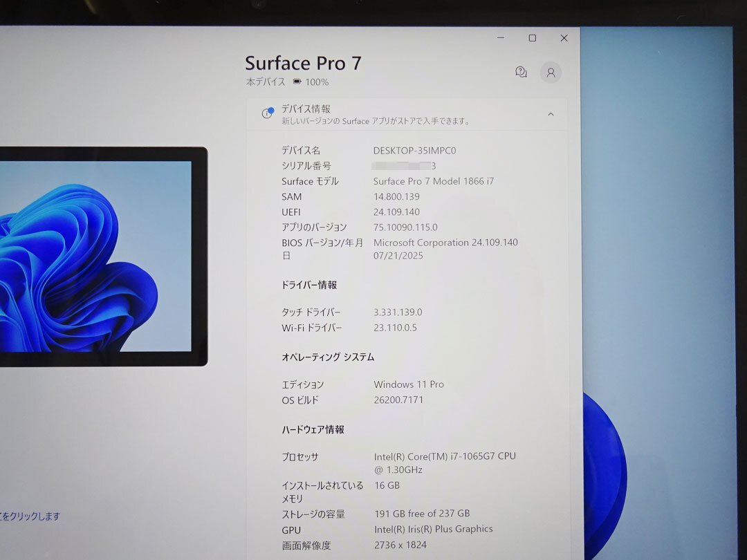Collapse the デバイス情報 section chevron
This screenshot has width=747, height=560.
[551, 114]
